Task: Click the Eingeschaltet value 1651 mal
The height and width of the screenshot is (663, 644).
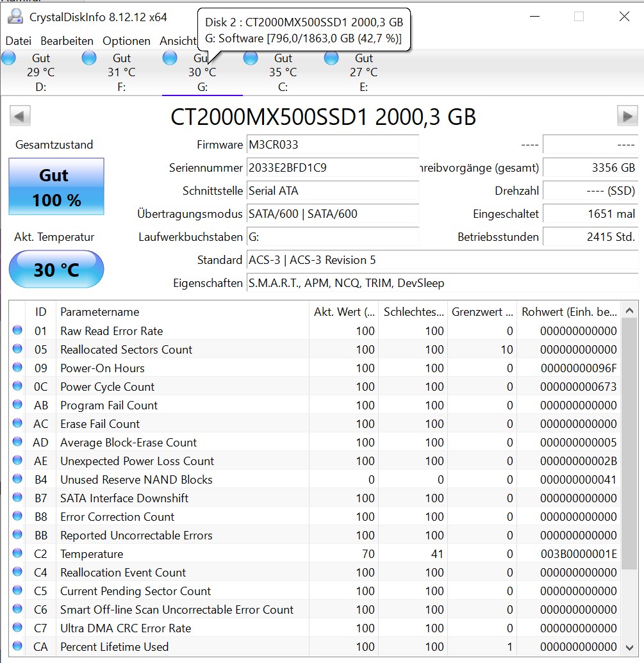Action: (x=590, y=214)
